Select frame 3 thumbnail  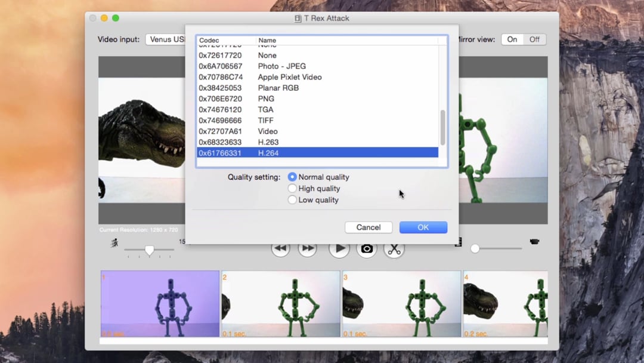402,304
